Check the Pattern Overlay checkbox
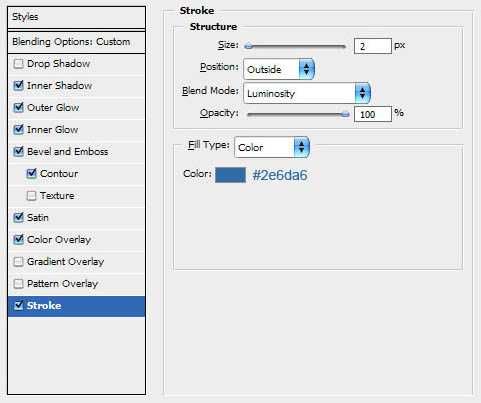 [x=18, y=284]
